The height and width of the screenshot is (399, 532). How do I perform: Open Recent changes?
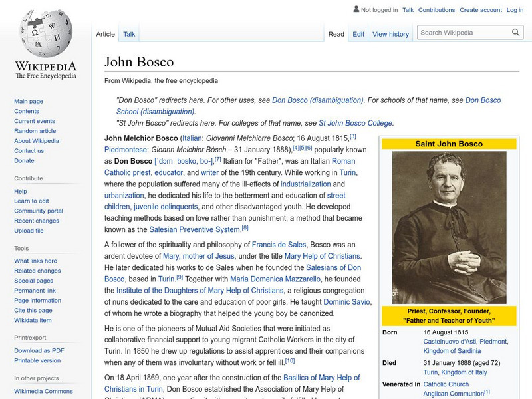[37, 221]
